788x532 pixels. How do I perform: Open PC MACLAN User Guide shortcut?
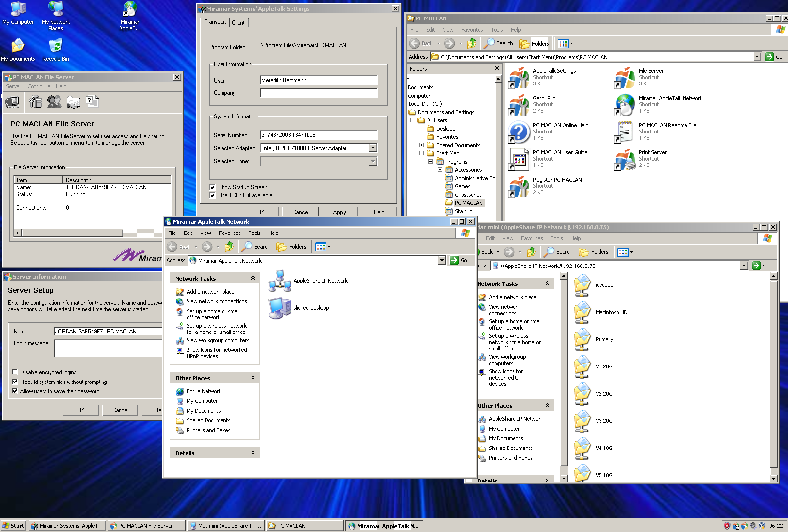(x=518, y=159)
